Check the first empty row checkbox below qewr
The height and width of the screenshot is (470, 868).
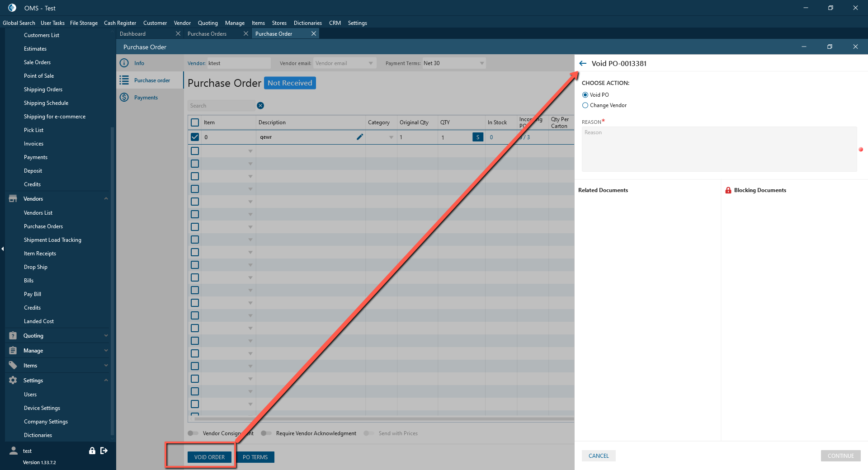(x=195, y=151)
